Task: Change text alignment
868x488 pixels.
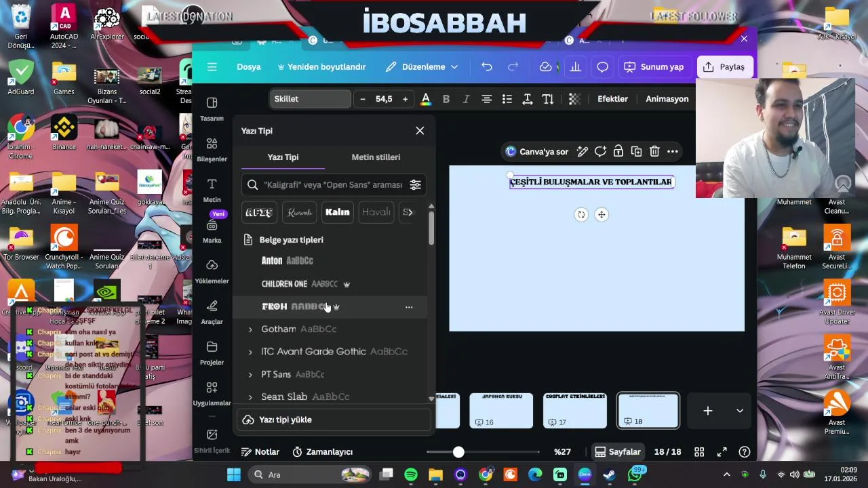Action: click(x=486, y=99)
